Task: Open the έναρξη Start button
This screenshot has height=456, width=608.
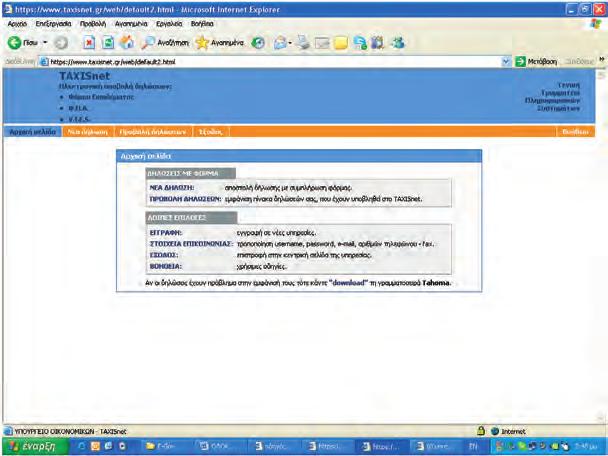Action: coord(35,447)
